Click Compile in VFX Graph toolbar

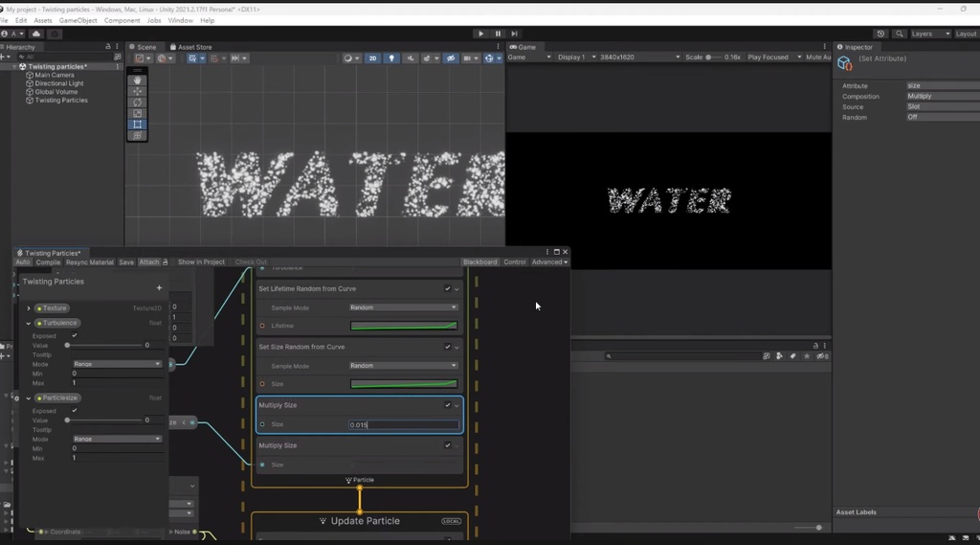click(48, 262)
